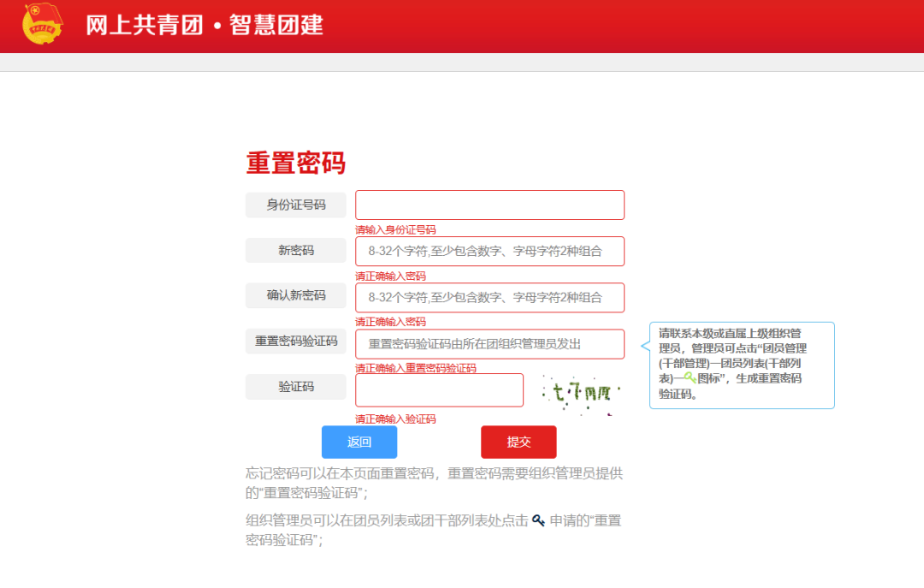Click the green key icon in tooltip
Viewport: 924px width, 588px height.
click(x=690, y=378)
